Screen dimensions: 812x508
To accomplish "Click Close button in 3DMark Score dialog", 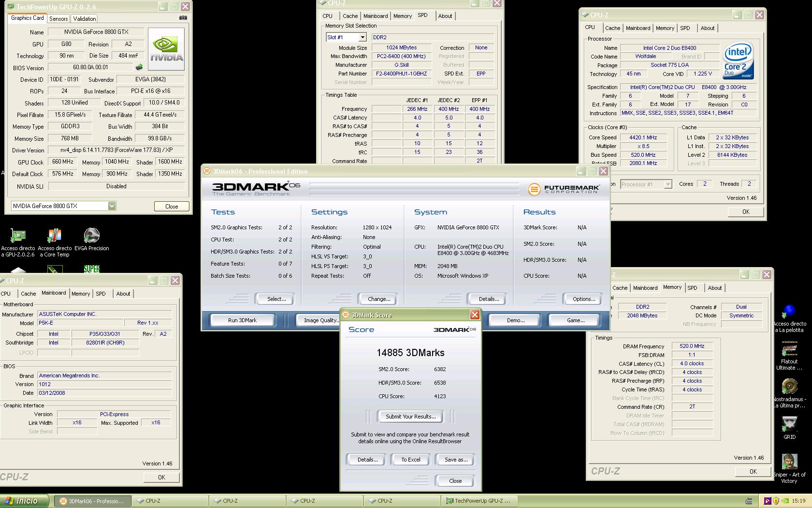I will pyautogui.click(x=455, y=481).
